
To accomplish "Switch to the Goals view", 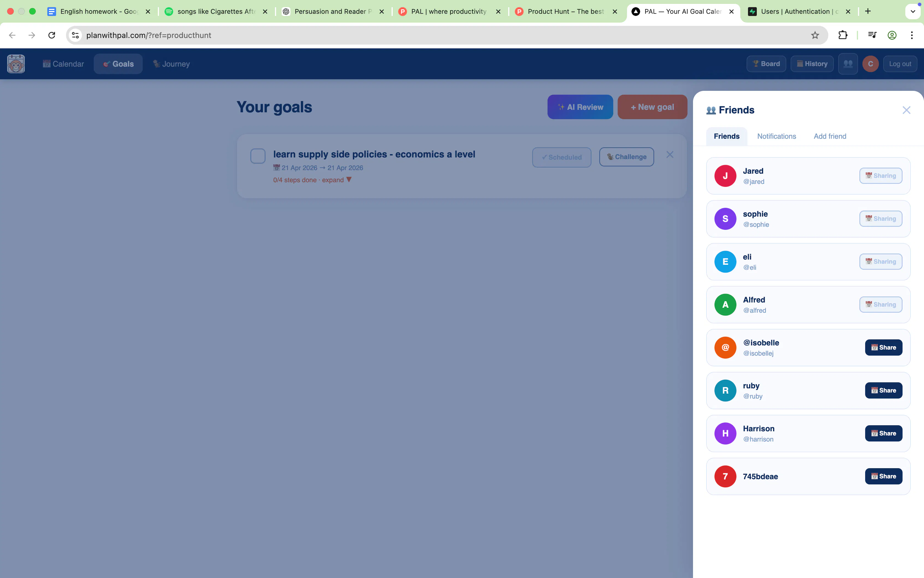I will point(118,64).
